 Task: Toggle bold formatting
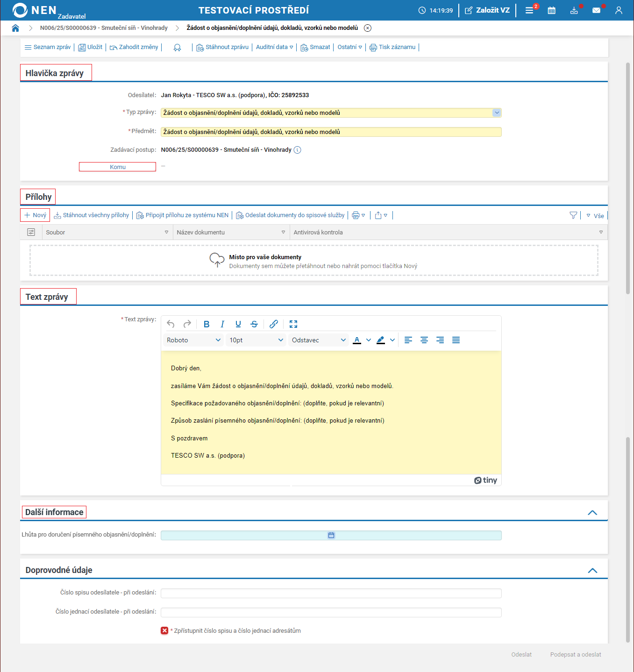207,324
